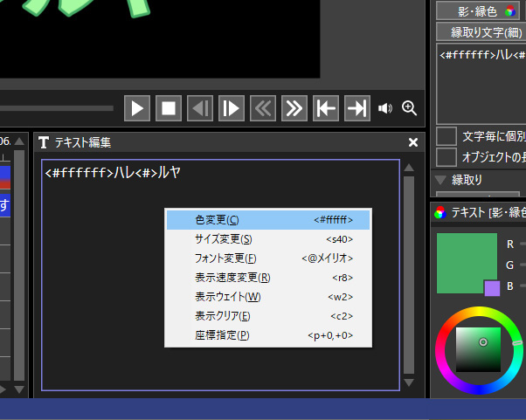The image size is (526, 420).
Task: Click the text editor vertical scrollbar thumb
Action: click(409, 275)
